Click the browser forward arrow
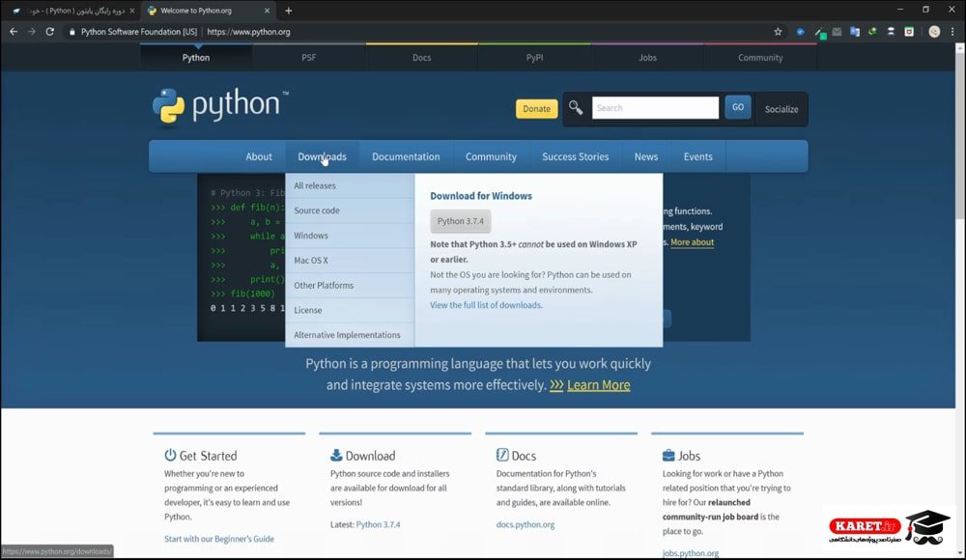The image size is (966, 560). (x=32, y=32)
